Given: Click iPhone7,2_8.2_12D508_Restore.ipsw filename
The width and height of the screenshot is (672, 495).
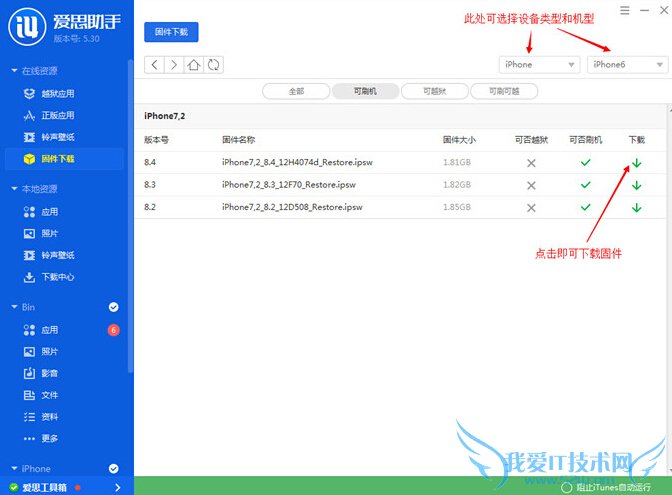Looking at the screenshot, I should (292, 207).
